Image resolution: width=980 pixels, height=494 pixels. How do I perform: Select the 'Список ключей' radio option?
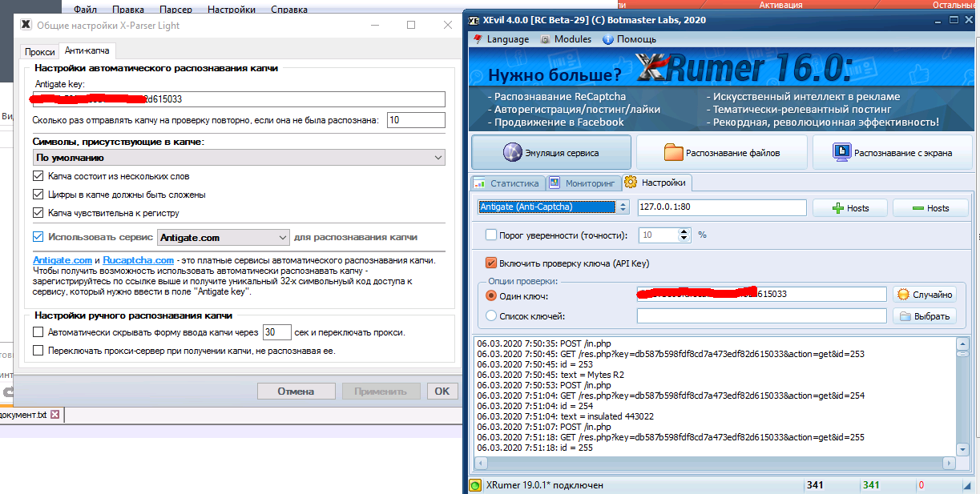491,316
